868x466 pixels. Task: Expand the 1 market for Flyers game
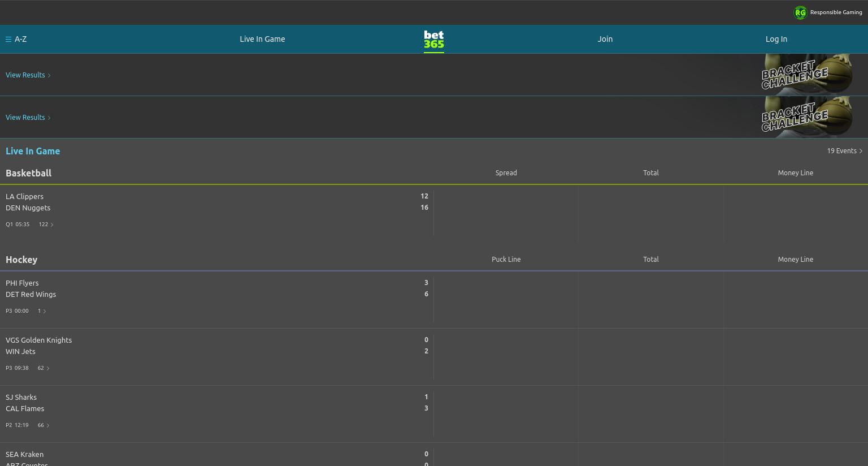point(42,311)
